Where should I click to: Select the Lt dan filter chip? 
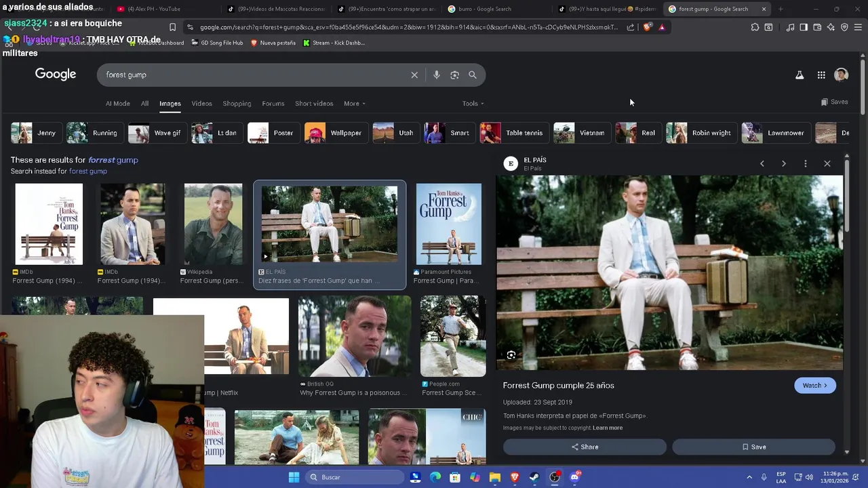coord(217,133)
